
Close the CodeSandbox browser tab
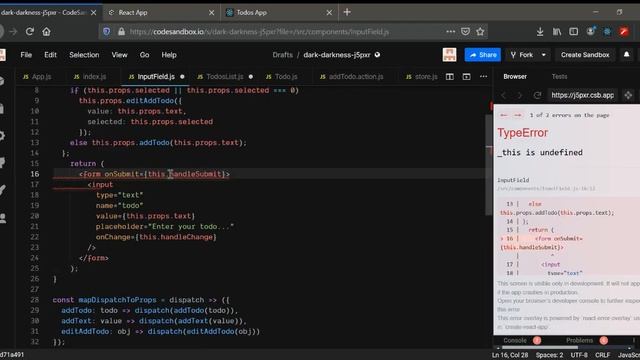pos(93,13)
